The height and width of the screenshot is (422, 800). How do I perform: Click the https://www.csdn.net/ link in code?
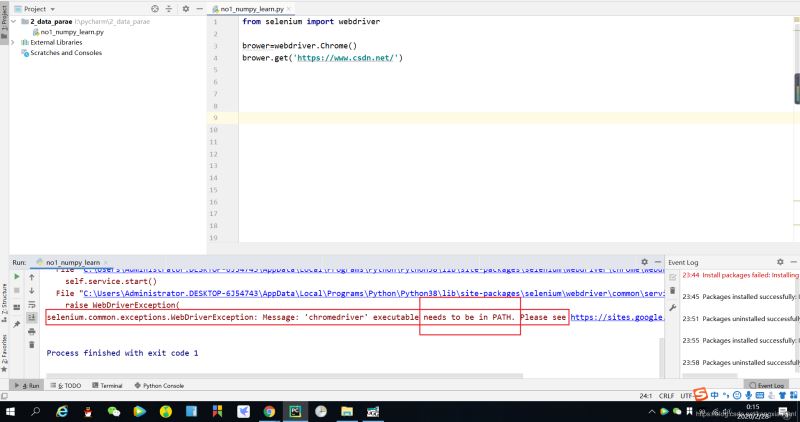(345, 58)
